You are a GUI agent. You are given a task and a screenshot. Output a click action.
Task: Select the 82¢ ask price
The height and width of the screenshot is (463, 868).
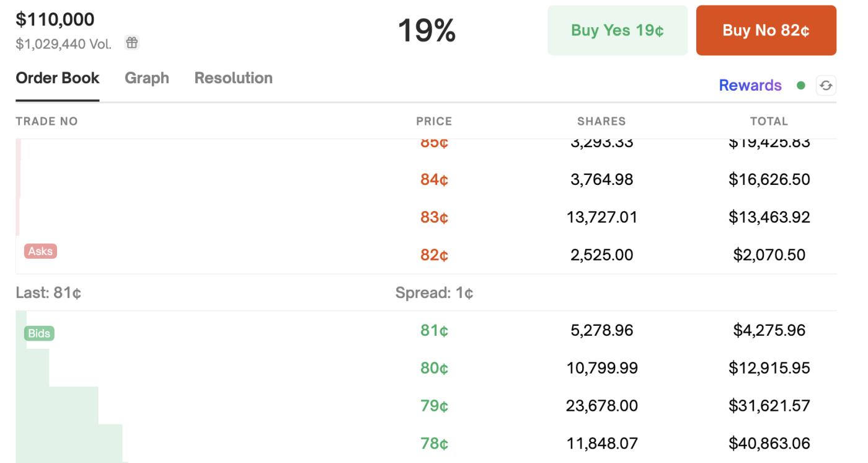pyautogui.click(x=434, y=255)
